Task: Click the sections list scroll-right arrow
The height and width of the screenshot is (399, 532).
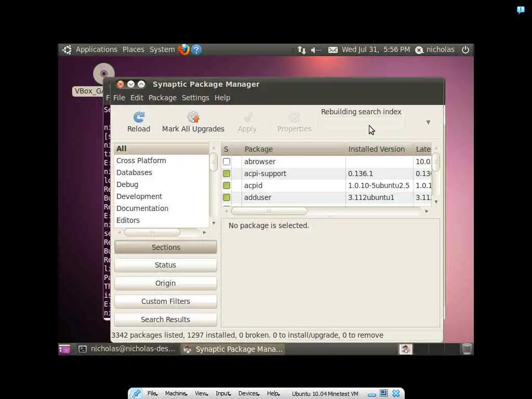Action: point(204,232)
